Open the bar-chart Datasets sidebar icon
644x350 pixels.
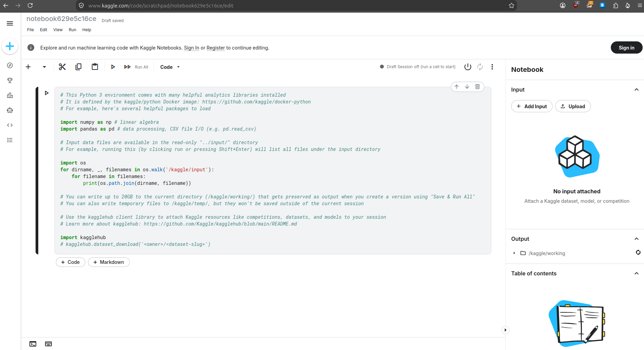(x=10, y=95)
